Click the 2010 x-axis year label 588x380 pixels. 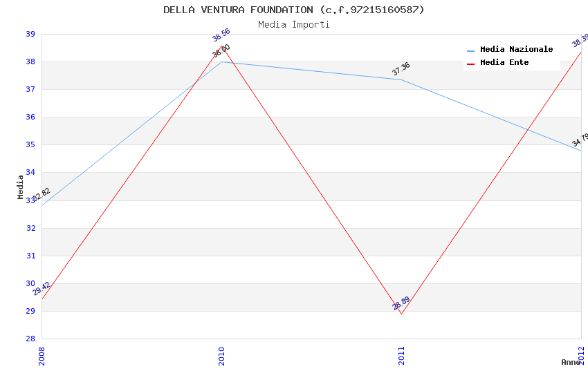[x=221, y=355]
